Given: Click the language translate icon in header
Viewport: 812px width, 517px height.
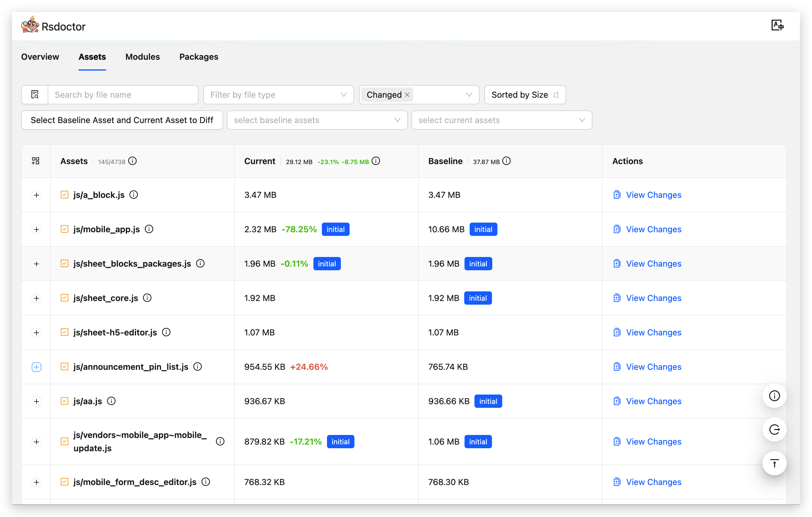Looking at the screenshot, I should (x=777, y=25).
